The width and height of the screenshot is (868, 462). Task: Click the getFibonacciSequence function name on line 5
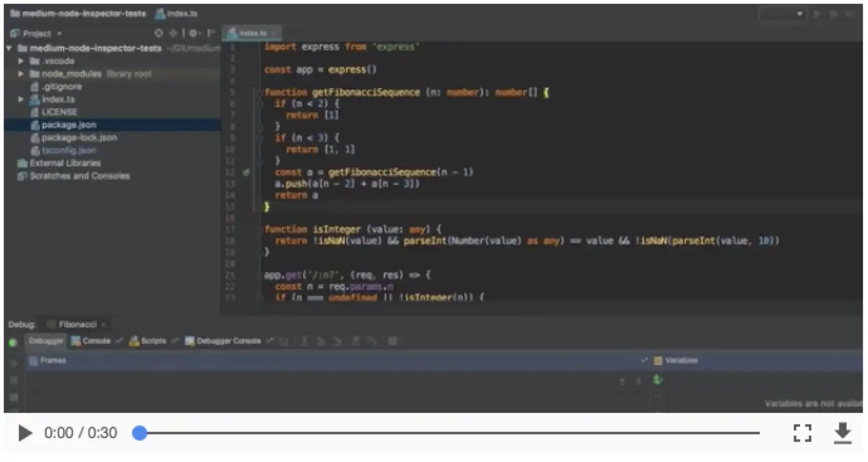coord(365,93)
